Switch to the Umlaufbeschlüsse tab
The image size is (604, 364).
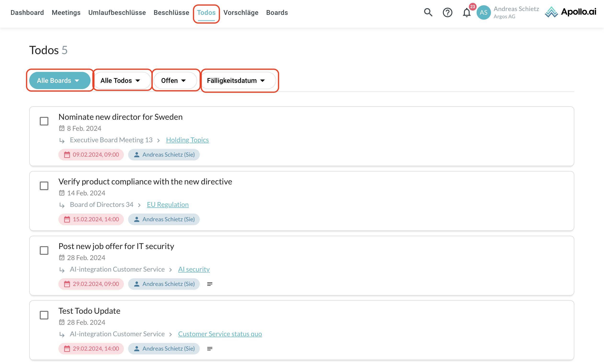(117, 12)
